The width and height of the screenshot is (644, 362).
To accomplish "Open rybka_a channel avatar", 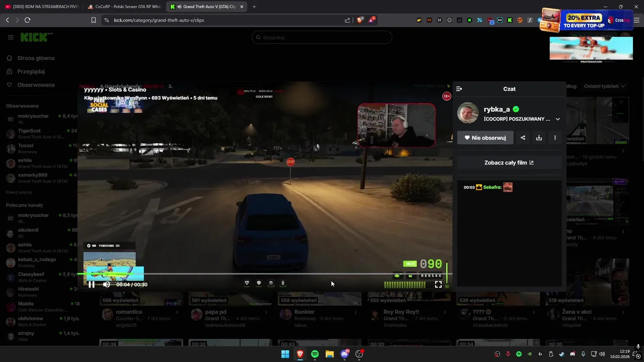I will click(x=468, y=113).
